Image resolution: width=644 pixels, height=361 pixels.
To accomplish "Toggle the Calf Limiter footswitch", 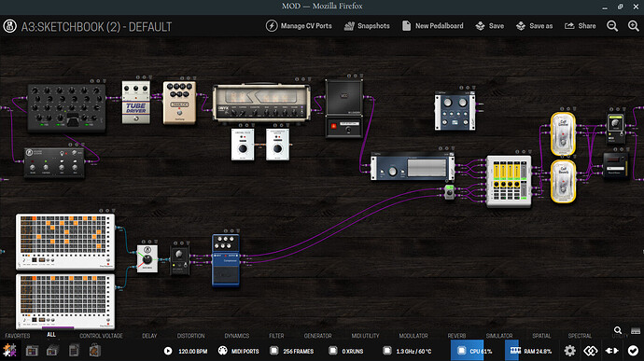I will (563, 142).
